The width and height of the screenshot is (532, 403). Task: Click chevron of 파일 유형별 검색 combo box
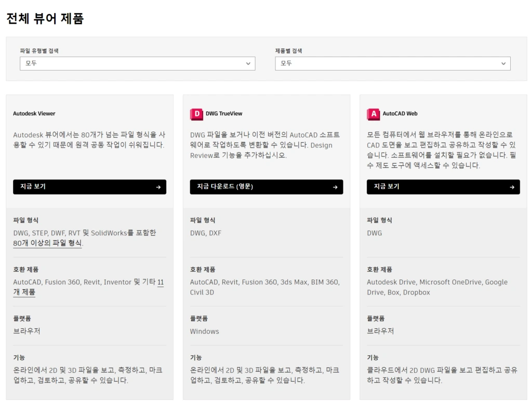248,63
